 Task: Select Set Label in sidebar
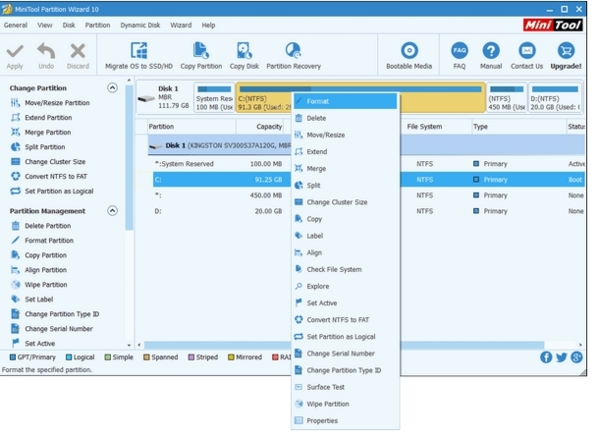(32, 299)
